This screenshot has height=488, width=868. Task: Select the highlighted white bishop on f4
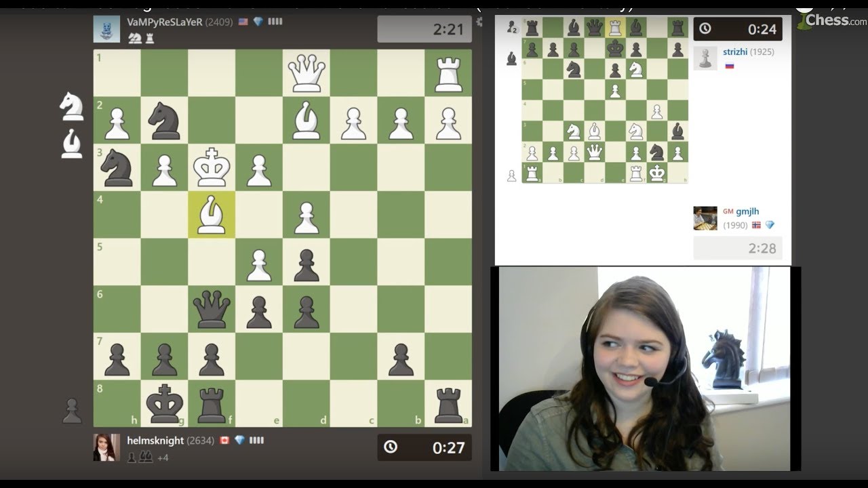pos(212,215)
